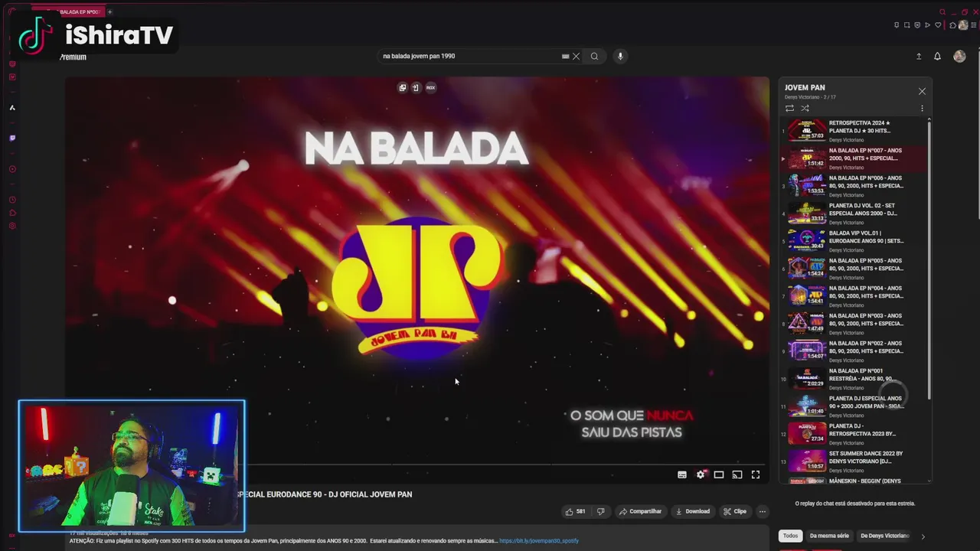
Task: Clear the search query with the X
Action: coord(577,56)
